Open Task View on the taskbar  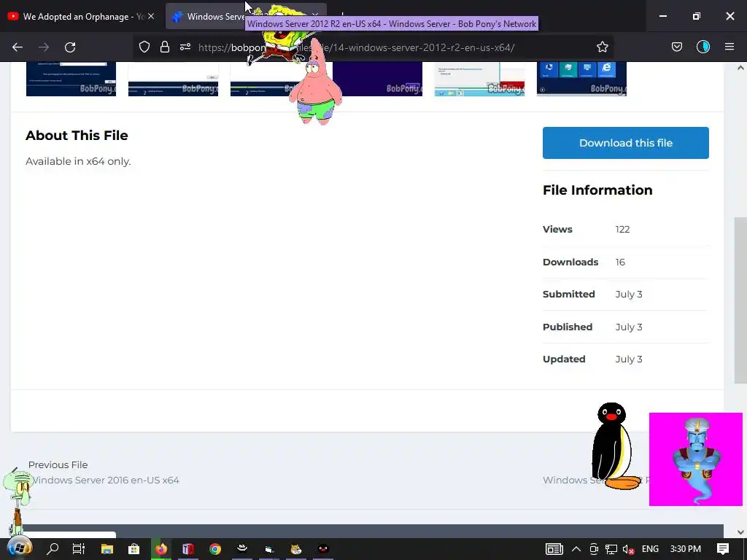pos(79,549)
